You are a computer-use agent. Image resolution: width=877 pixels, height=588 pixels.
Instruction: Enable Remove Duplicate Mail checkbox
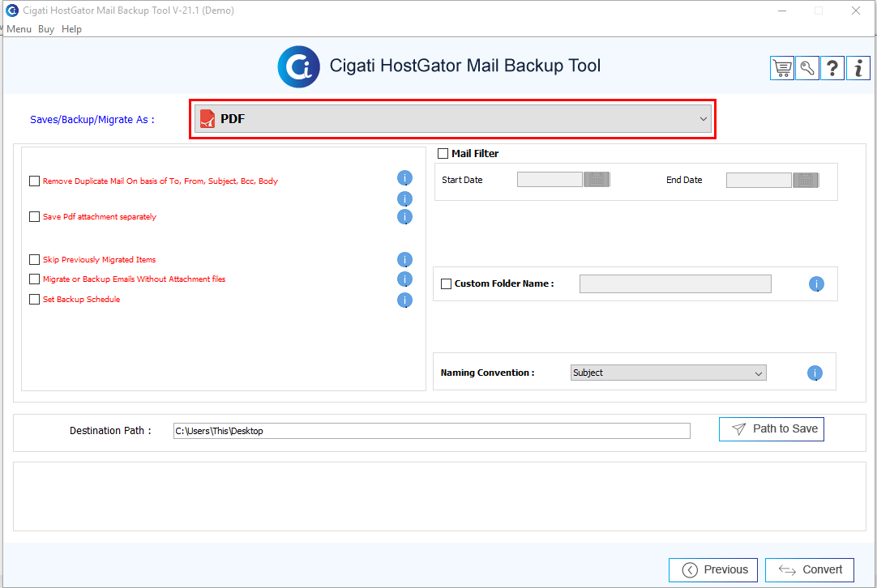[35, 181]
